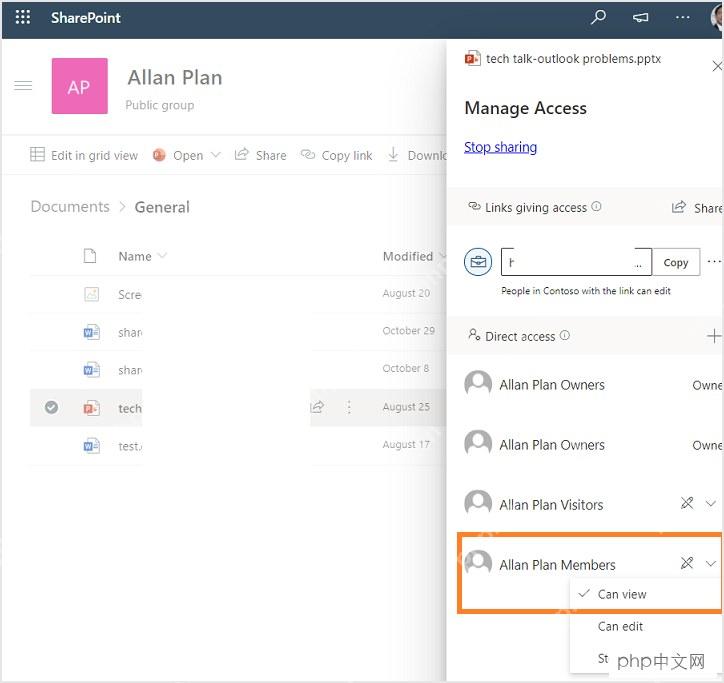The height and width of the screenshot is (683, 724).
Task: Open the test. document name
Action: click(x=130, y=446)
